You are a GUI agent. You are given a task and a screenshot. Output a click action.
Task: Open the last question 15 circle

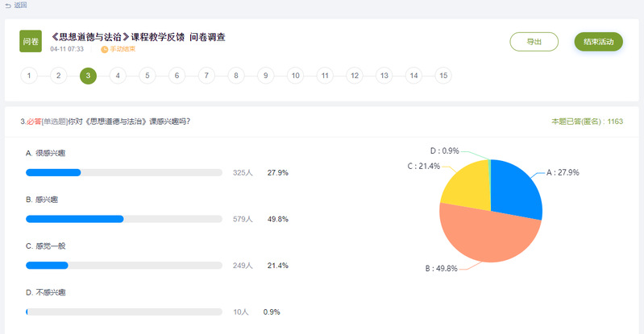[443, 76]
